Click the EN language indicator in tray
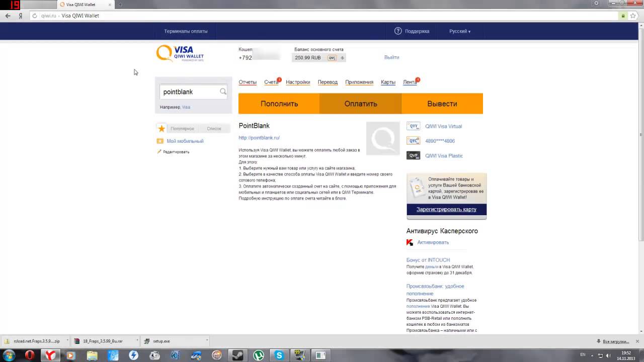Viewport: 644px width, 362px height. [583, 355]
